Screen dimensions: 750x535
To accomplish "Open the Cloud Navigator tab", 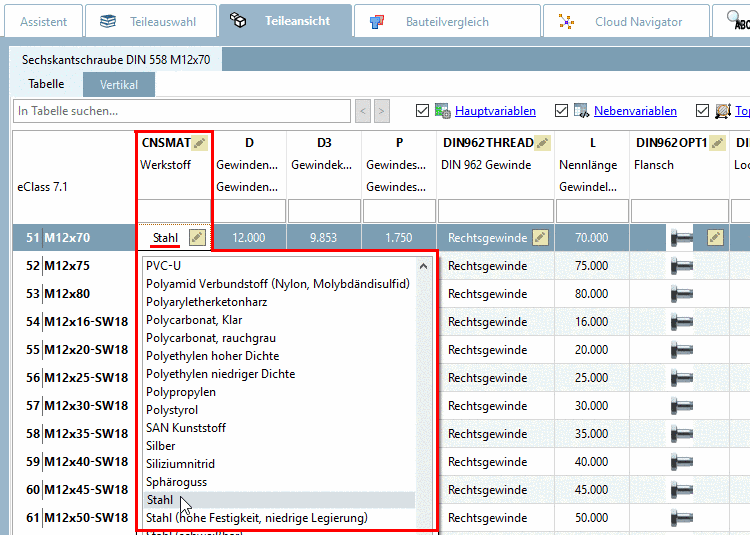I will [x=626, y=22].
